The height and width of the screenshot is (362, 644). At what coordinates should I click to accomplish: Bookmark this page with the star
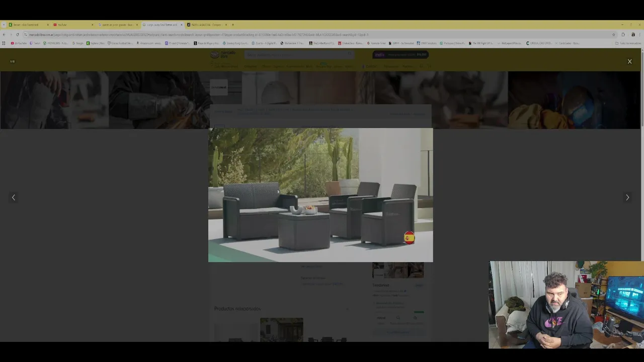pos(614,35)
